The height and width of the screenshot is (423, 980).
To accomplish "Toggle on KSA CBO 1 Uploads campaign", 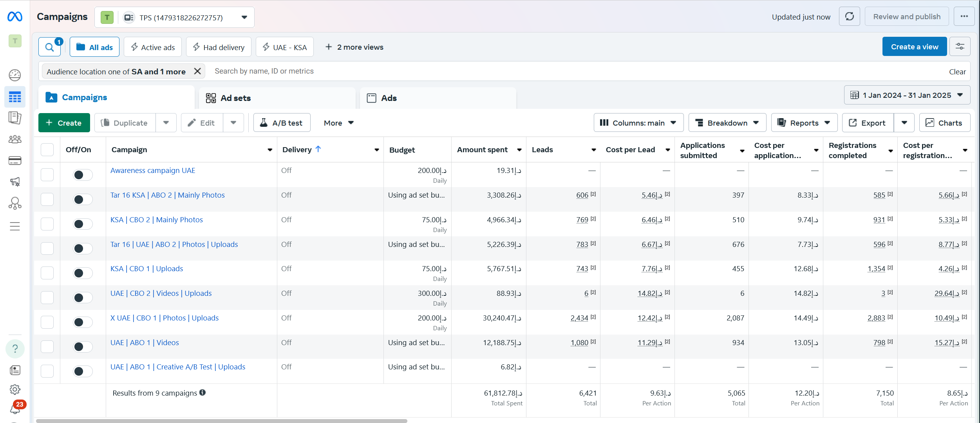I will [x=83, y=273].
